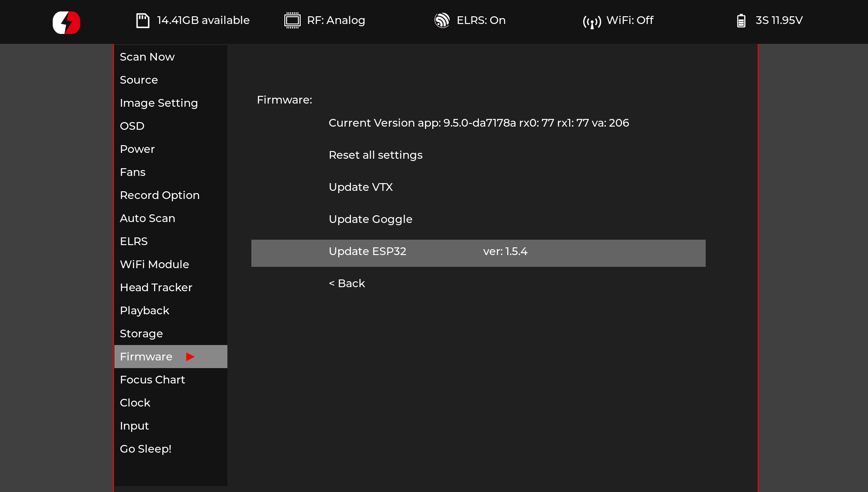Open the Focus Chart menu item
This screenshot has width=868, height=492.
tap(152, 380)
